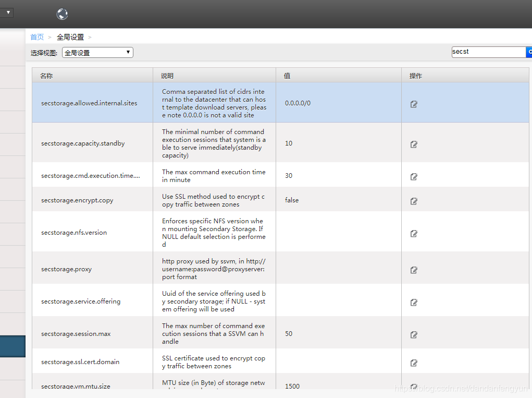This screenshot has height=398, width=532.
Task: Select the secstorage.vm.mtu.size name cell
Action: (76, 386)
